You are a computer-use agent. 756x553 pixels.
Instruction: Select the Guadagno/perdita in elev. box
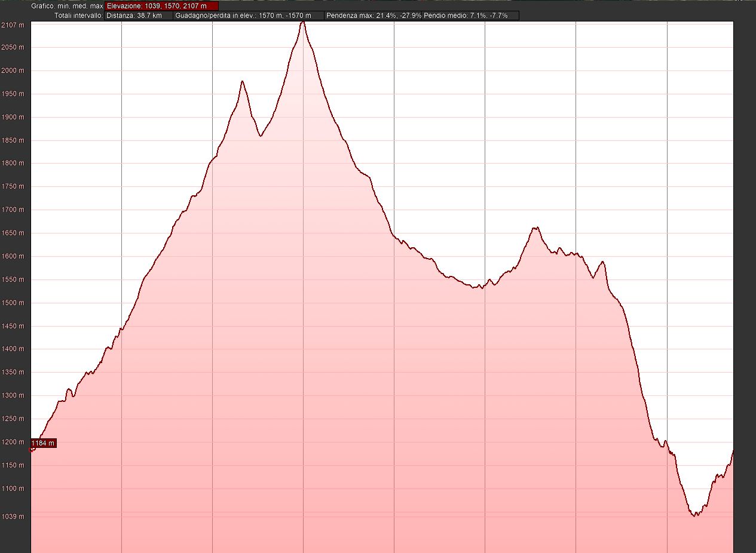249,16
